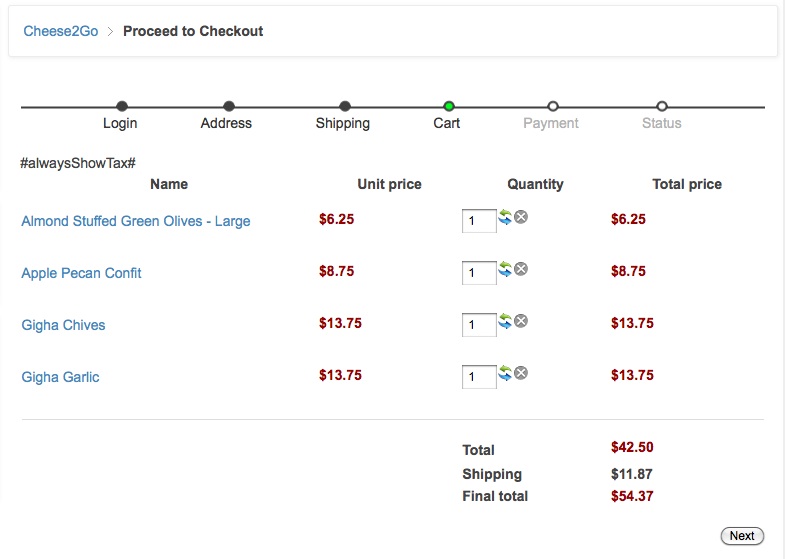Open the Cheese2Go breadcrumb link

click(61, 31)
